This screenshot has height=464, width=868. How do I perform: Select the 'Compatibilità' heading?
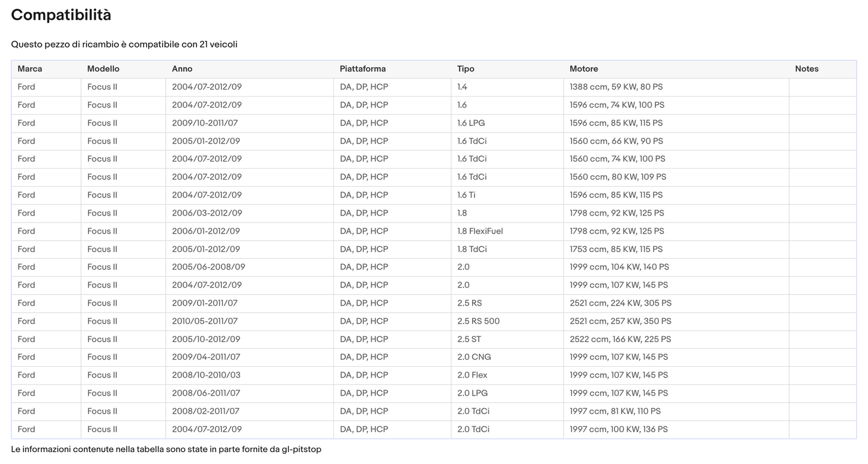61,15
